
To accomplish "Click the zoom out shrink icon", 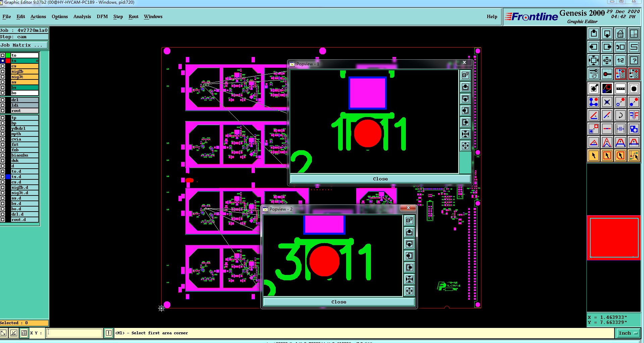I will (607, 60).
